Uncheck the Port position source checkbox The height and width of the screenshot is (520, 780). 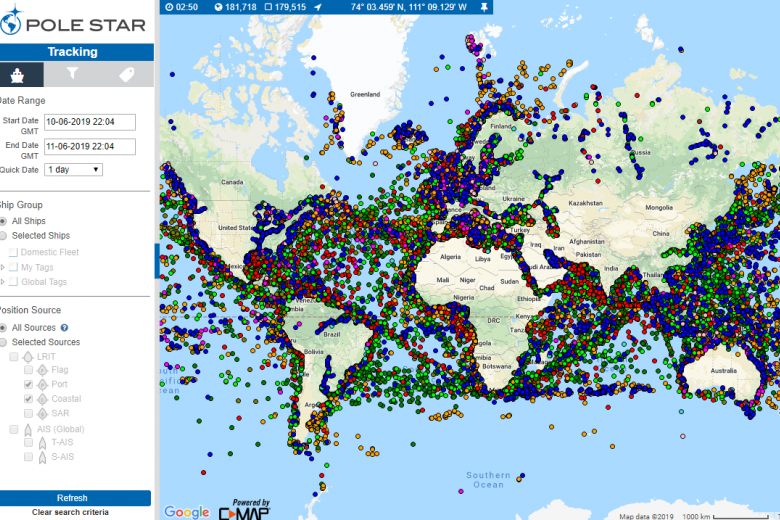point(28,384)
